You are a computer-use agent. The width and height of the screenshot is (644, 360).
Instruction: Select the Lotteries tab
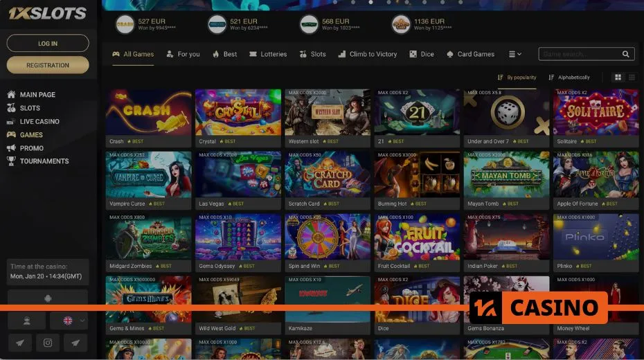click(x=268, y=54)
